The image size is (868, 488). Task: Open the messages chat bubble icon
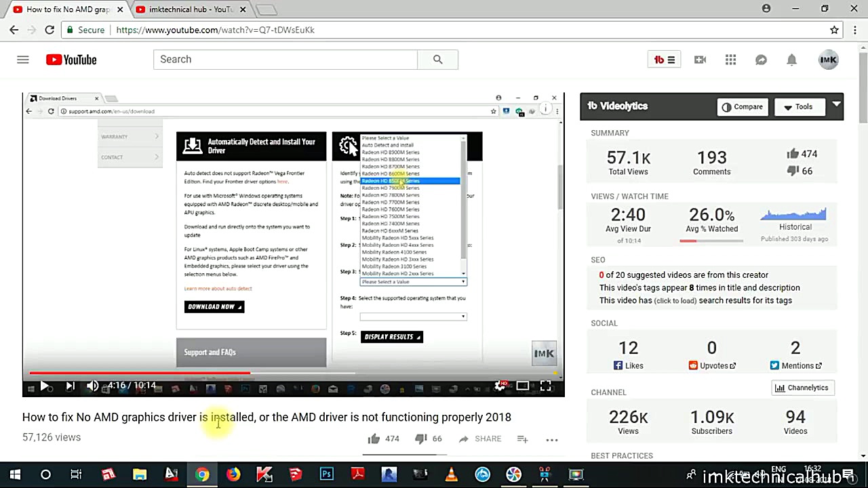pyautogui.click(x=761, y=60)
